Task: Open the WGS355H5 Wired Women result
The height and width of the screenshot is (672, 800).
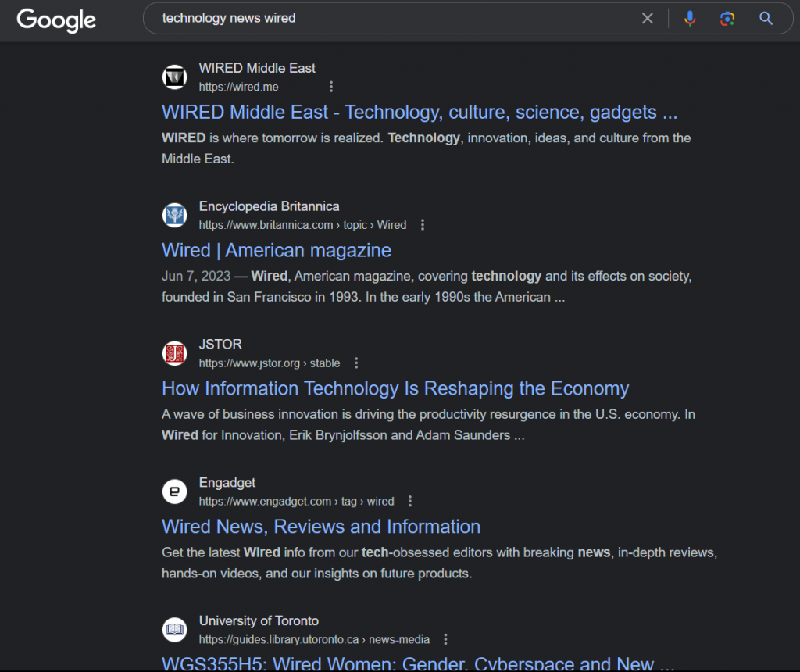Action: tap(418, 663)
